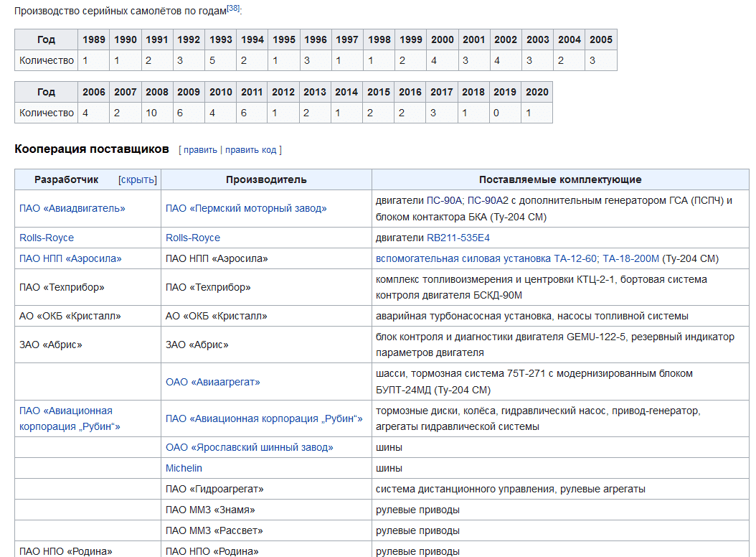
Task: Click the править section edit link
Action: [x=200, y=150]
